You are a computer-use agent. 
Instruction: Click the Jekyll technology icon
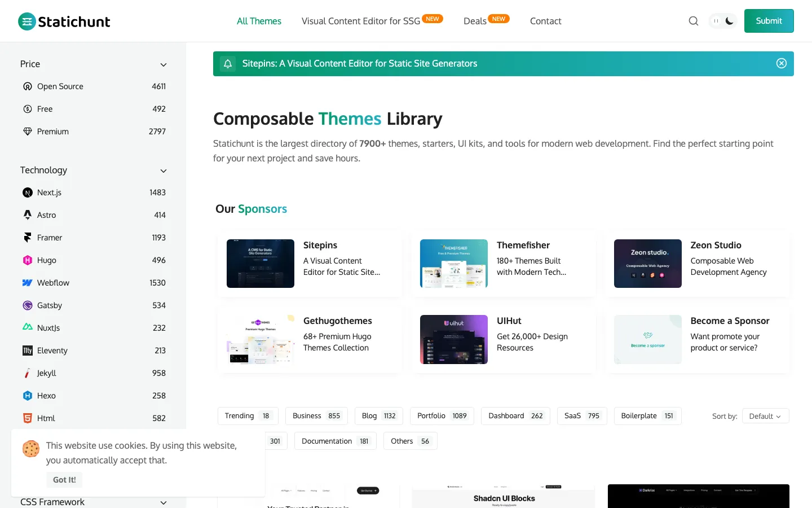point(28,373)
